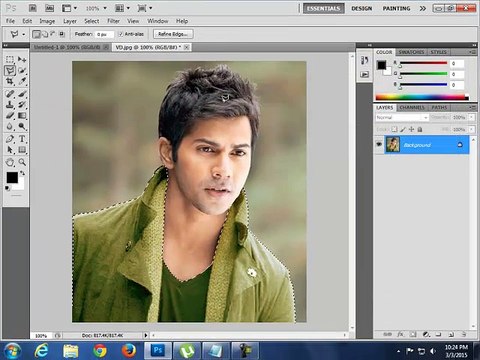Choose Subtract from selection mode
The width and height of the screenshot is (480, 360).
[x=53, y=34]
